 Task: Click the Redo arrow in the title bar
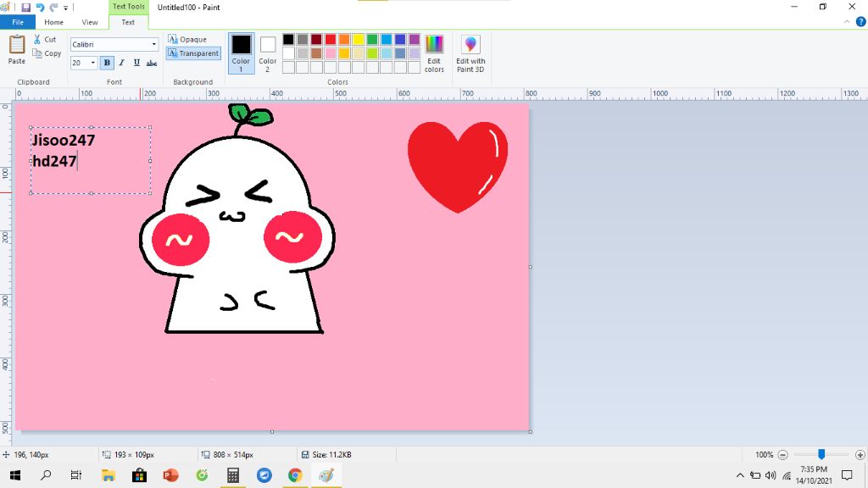pos(53,8)
